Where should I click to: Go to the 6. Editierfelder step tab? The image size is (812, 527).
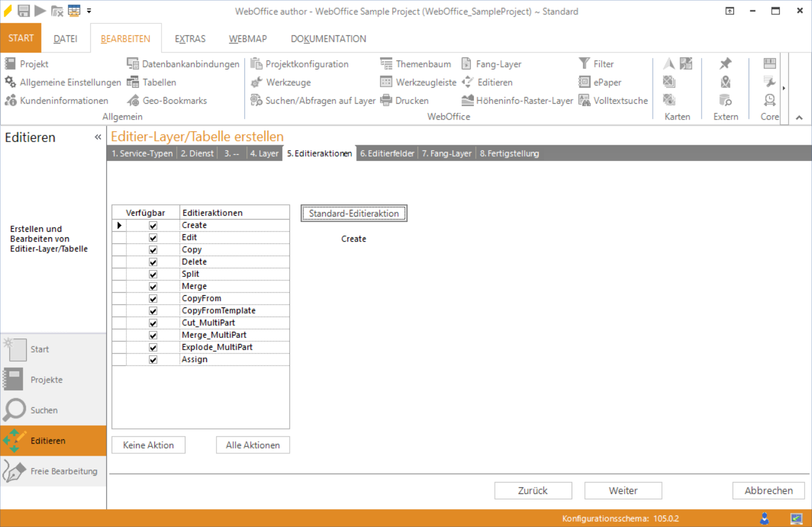click(x=387, y=154)
